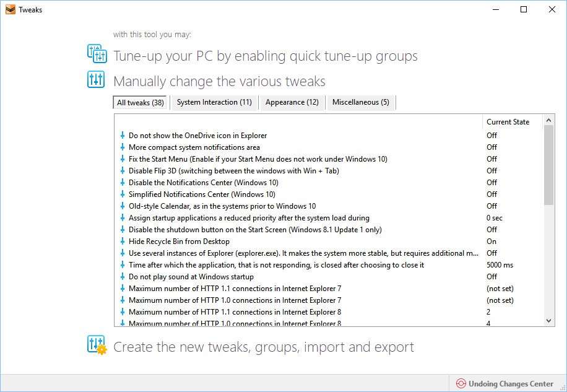Select Simplified Notifications Center tweak row
Viewport: 567px width, 392px height.
click(202, 194)
